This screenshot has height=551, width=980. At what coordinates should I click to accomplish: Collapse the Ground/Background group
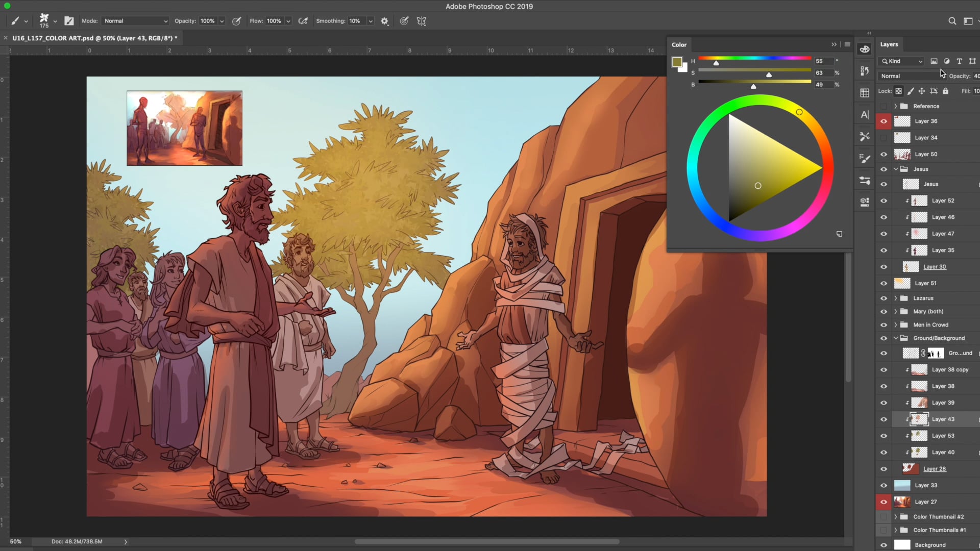tap(896, 338)
